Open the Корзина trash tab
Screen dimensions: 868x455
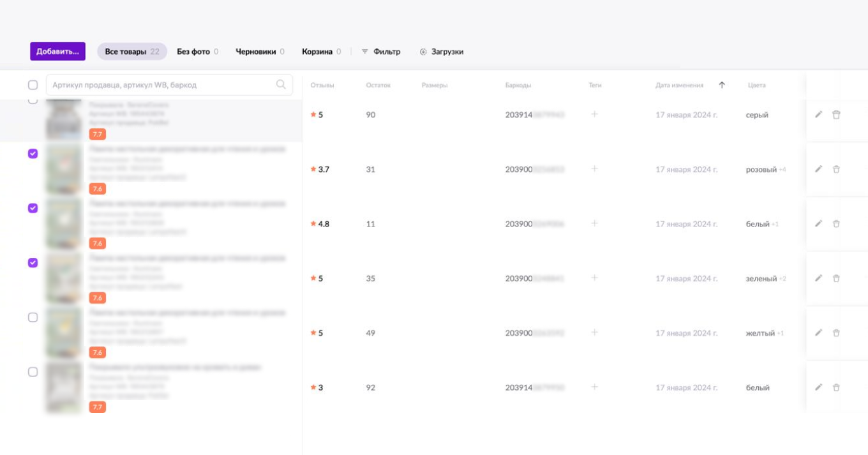click(321, 52)
